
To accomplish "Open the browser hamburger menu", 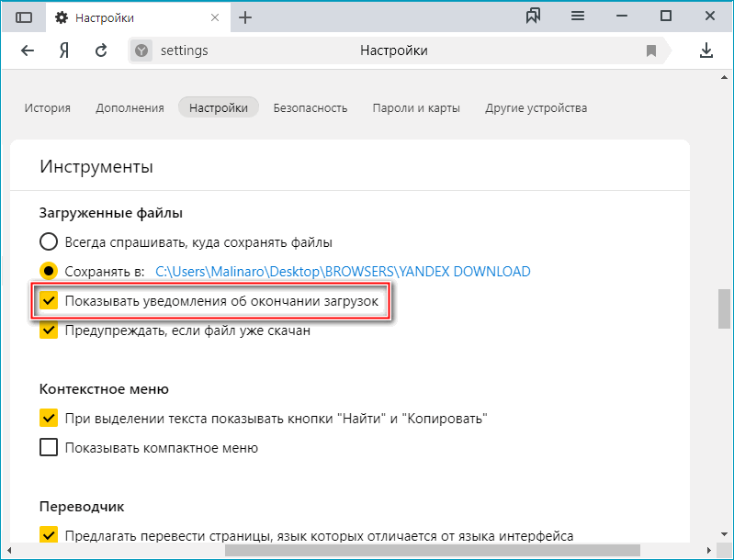I will (578, 17).
